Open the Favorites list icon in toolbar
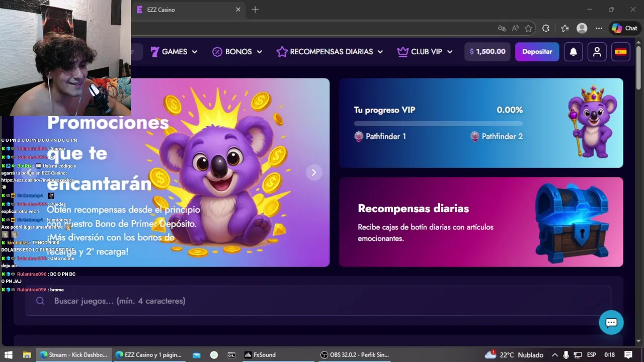 565,29
